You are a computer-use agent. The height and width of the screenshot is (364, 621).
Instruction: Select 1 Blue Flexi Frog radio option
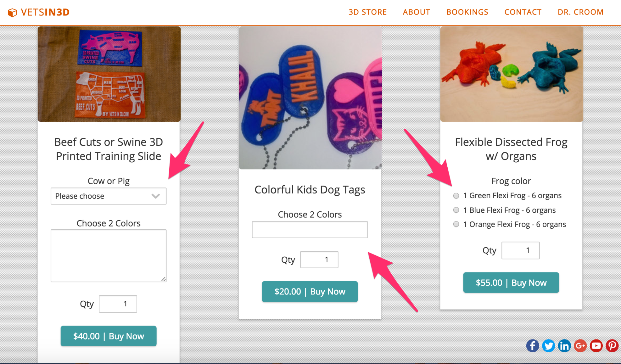coord(456,210)
